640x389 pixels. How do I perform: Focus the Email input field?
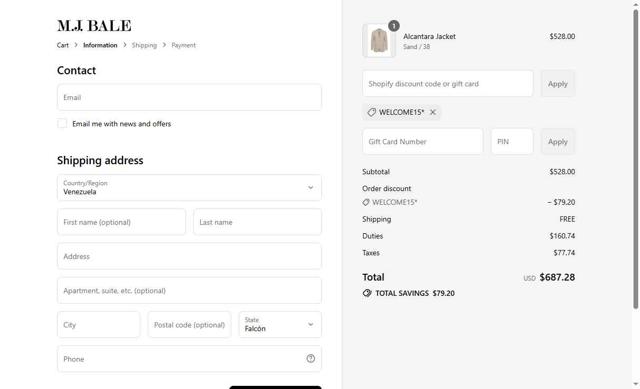click(189, 97)
